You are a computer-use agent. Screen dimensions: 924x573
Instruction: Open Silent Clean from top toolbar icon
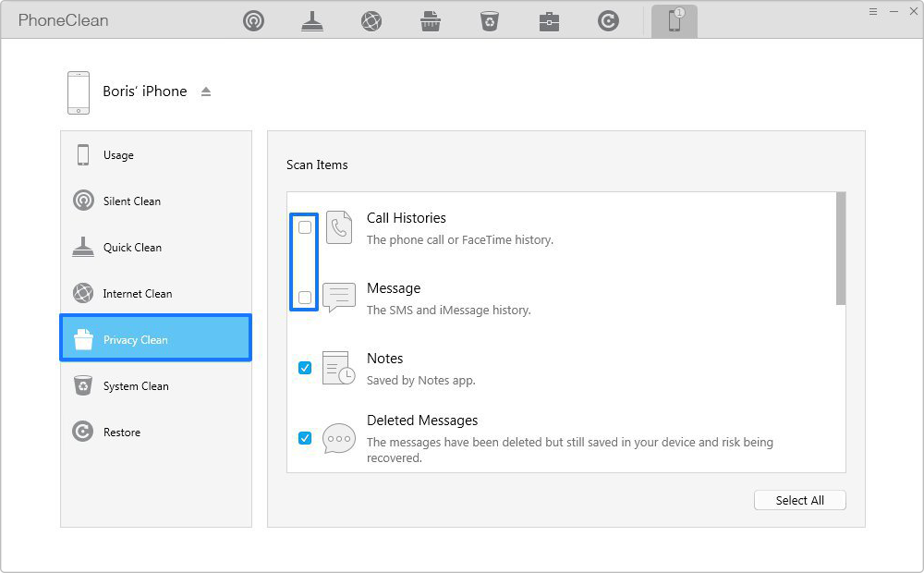point(253,21)
